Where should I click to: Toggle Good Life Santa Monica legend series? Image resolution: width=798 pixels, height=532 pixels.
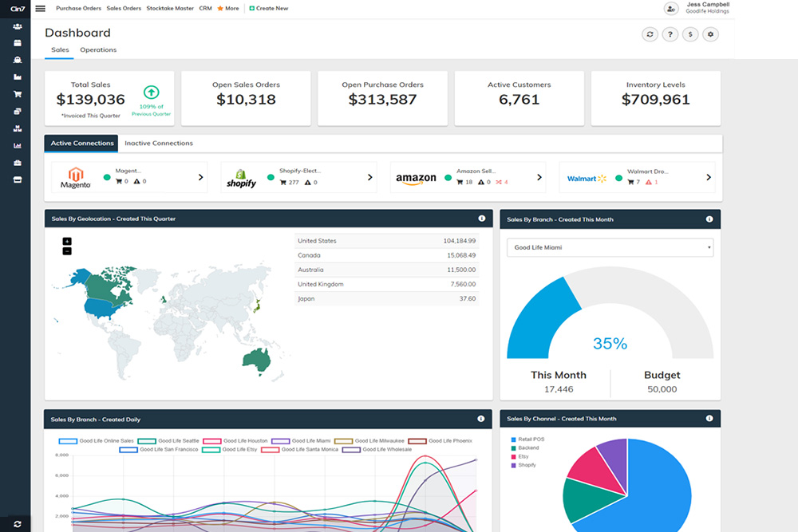[300, 450]
